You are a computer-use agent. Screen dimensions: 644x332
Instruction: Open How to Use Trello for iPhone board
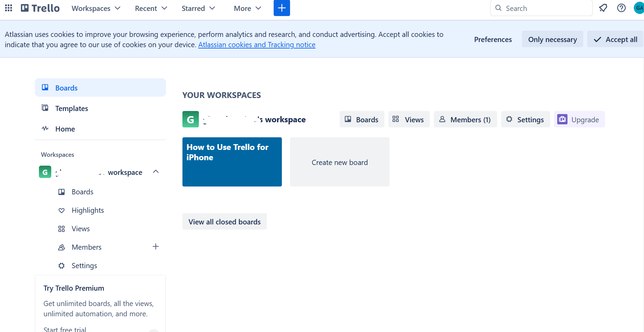(232, 162)
